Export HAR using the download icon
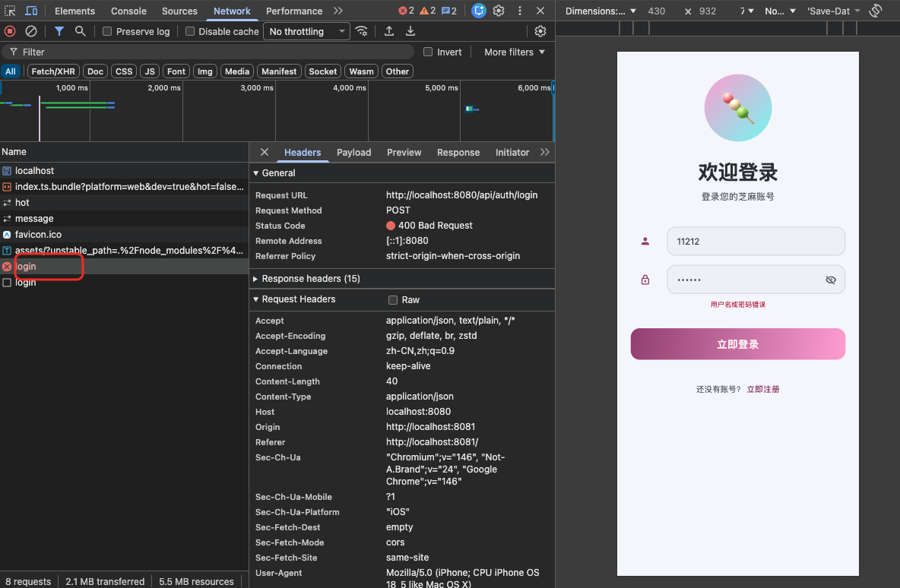The image size is (900, 588). (410, 32)
